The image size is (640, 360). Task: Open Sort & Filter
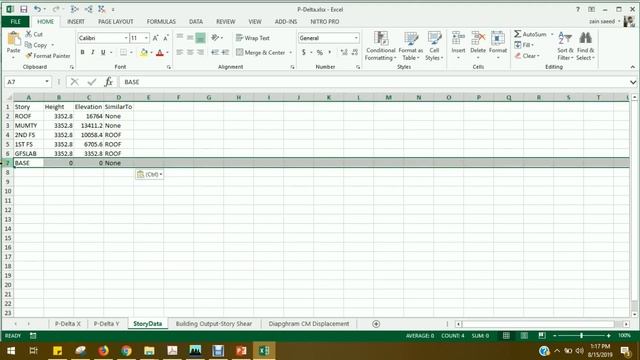coord(565,46)
